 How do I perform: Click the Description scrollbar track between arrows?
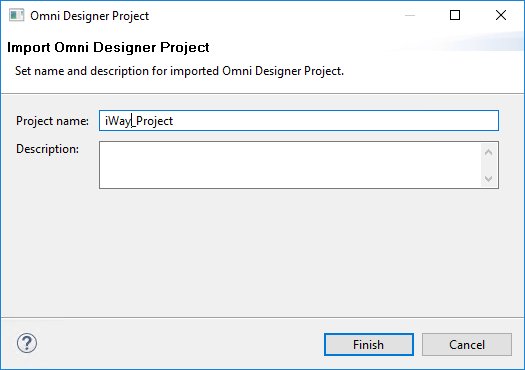click(x=489, y=165)
